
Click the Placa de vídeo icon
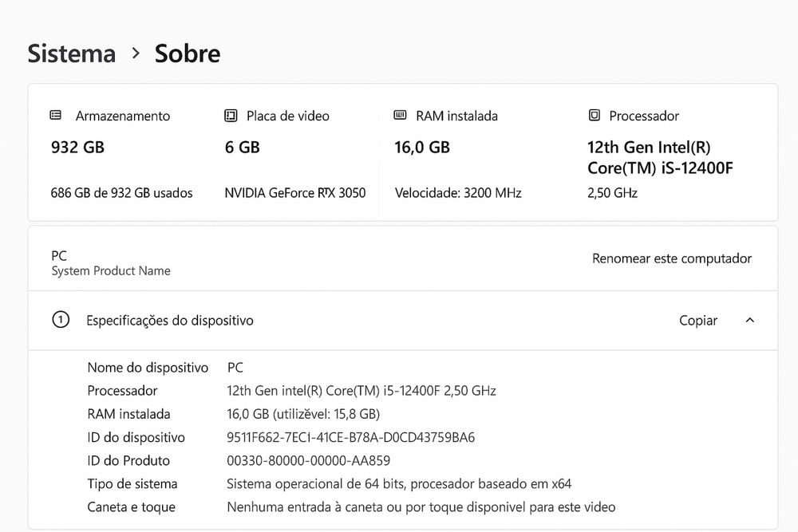click(231, 116)
